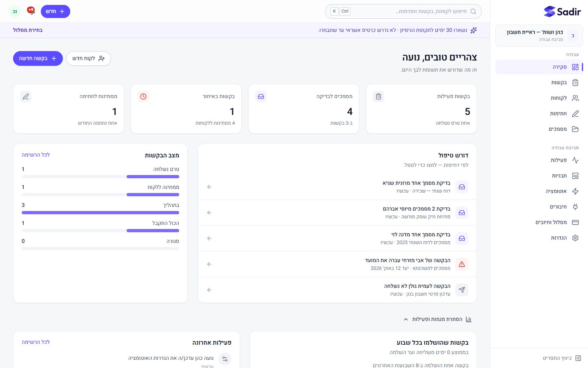
Task: Click the בקשה חדשה button
Action: (38, 58)
